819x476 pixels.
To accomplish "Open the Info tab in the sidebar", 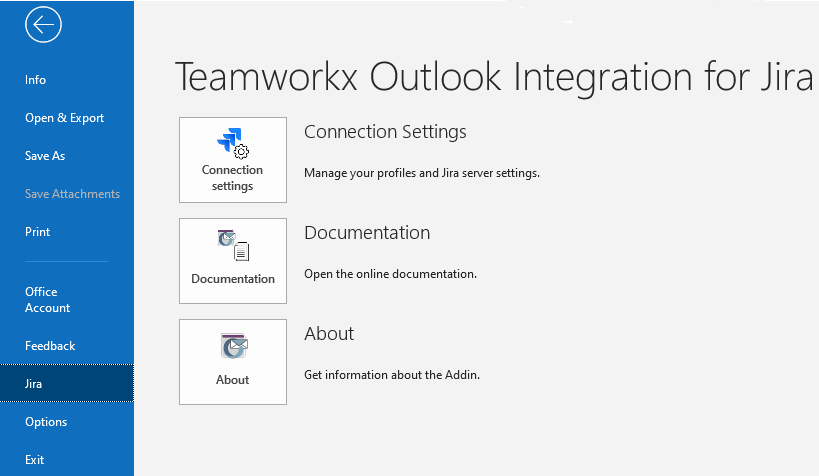I will [x=36, y=80].
